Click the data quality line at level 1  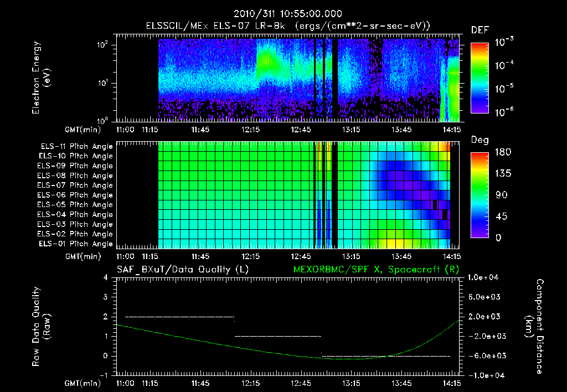click(x=278, y=336)
